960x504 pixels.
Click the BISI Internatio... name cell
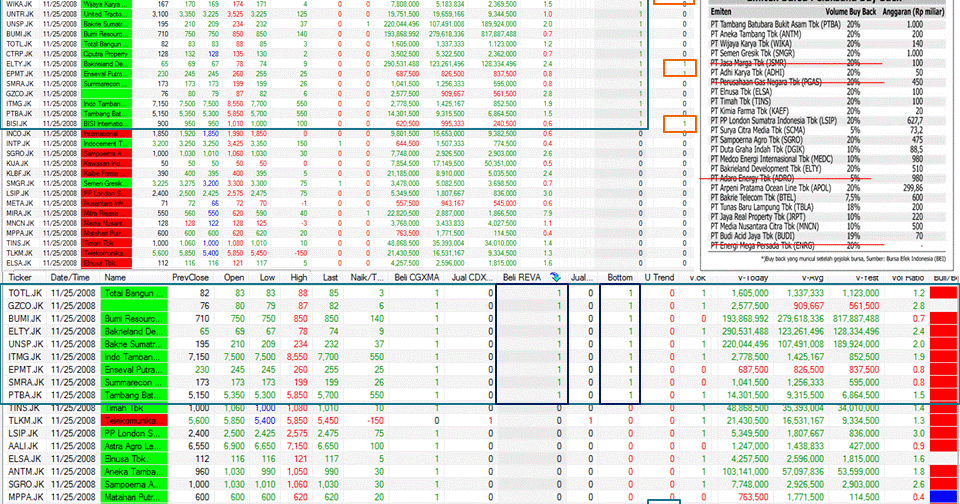click(107, 124)
